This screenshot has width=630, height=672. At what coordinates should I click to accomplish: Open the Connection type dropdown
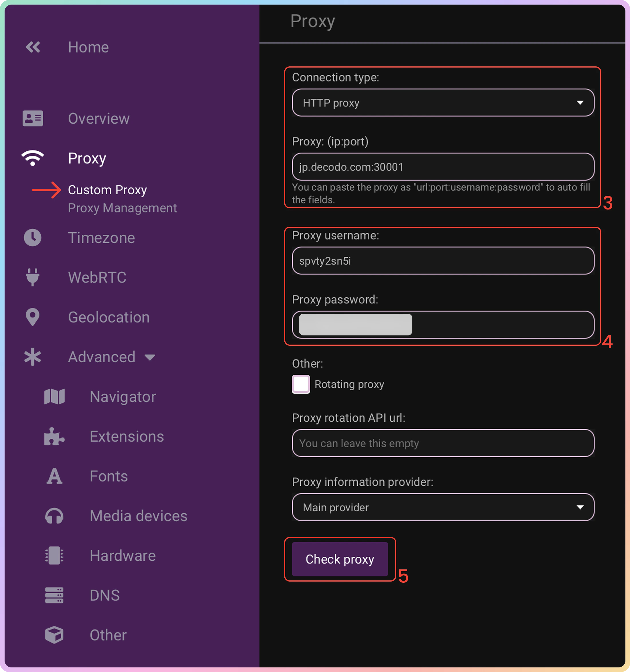443,103
